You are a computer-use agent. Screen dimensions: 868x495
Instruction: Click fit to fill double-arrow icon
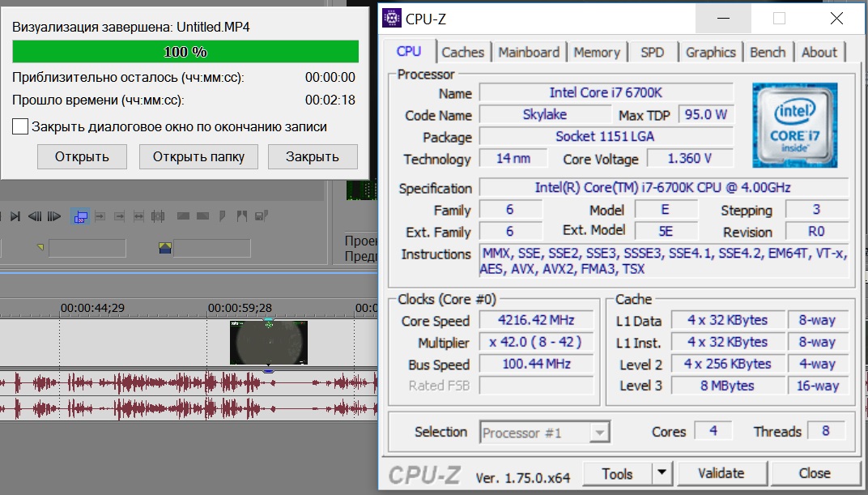click(138, 216)
